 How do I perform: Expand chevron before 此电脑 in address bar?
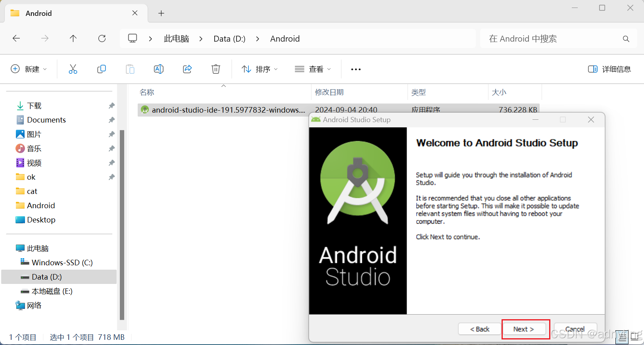150,39
